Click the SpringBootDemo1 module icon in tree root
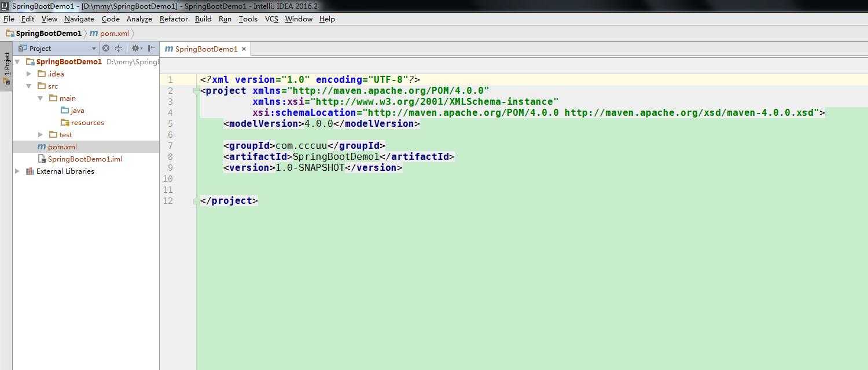The image size is (868, 370). click(30, 61)
